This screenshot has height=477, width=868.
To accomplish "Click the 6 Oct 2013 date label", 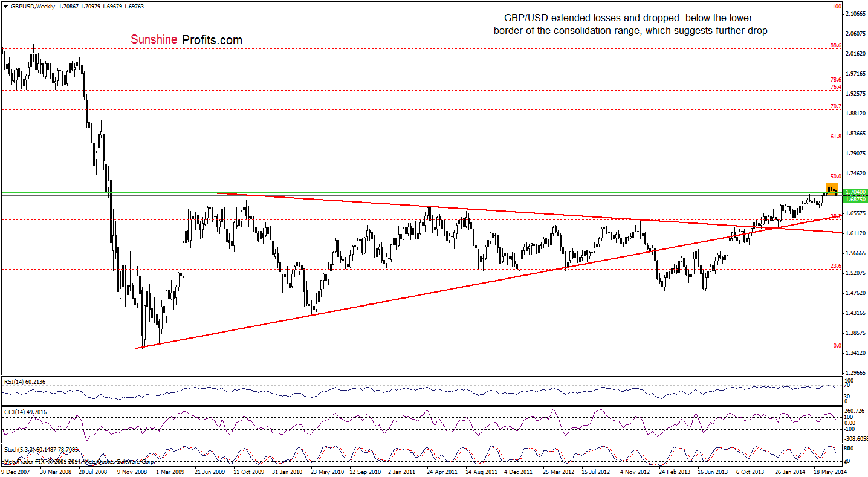I will click(x=750, y=471).
